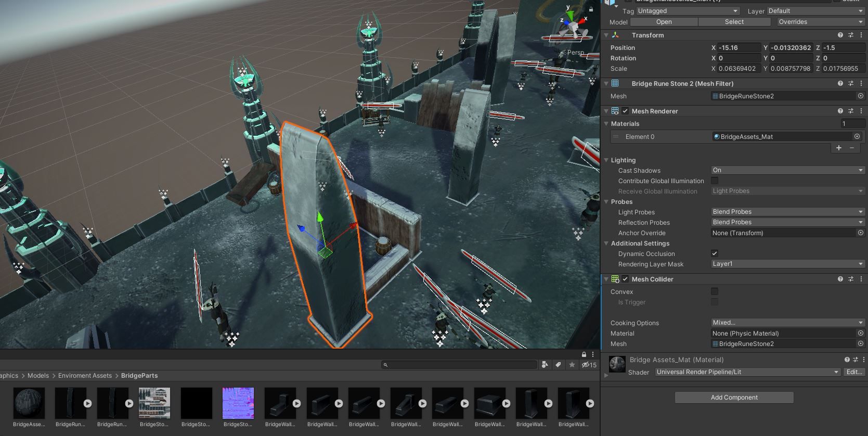
Task: Open Mesh Filter preset settings icon
Action: [x=851, y=83]
